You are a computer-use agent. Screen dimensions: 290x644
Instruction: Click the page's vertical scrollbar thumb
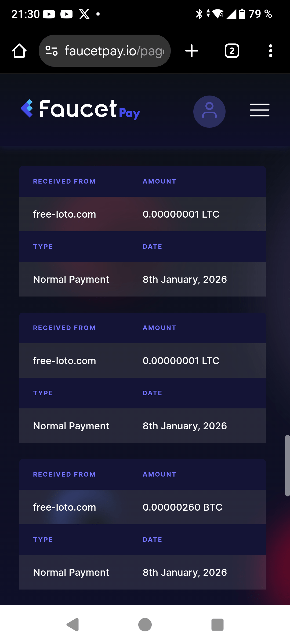[x=287, y=466]
